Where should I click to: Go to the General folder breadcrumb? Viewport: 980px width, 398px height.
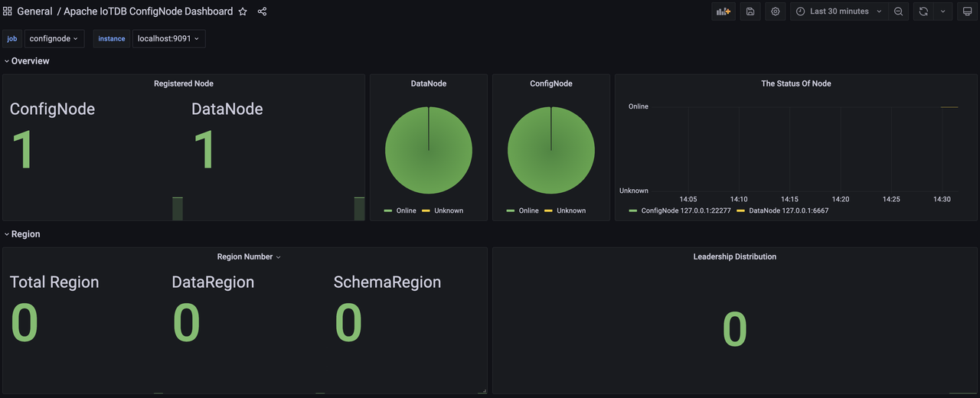coord(34,11)
